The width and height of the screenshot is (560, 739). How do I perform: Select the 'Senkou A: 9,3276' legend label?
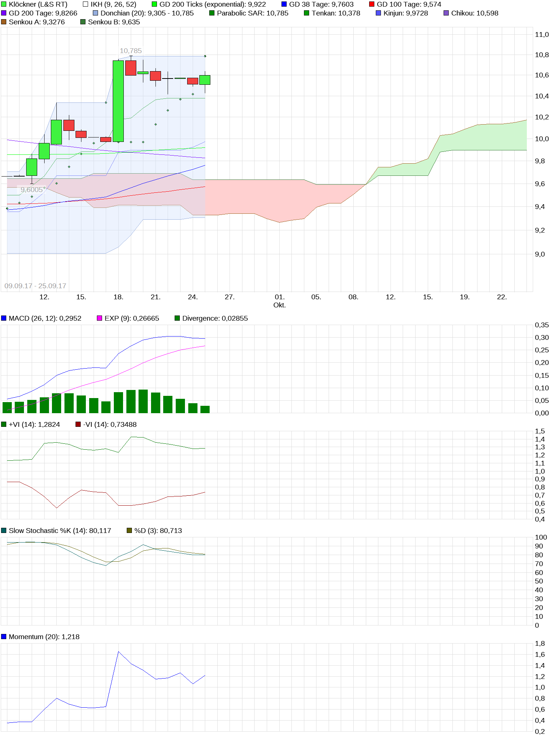click(x=37, y=22)
